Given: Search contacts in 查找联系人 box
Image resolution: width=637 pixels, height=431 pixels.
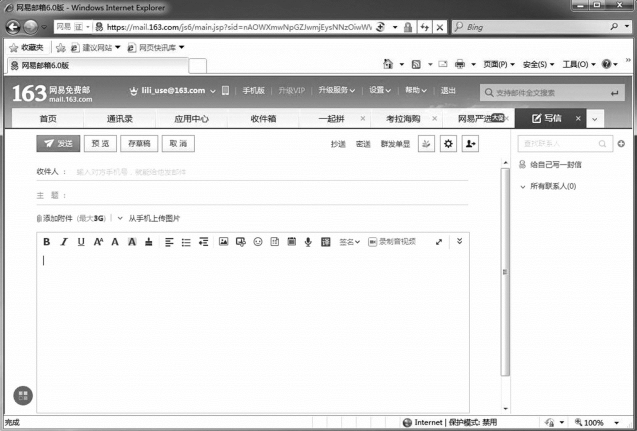Looking at the screenshot, I should 565,144.
